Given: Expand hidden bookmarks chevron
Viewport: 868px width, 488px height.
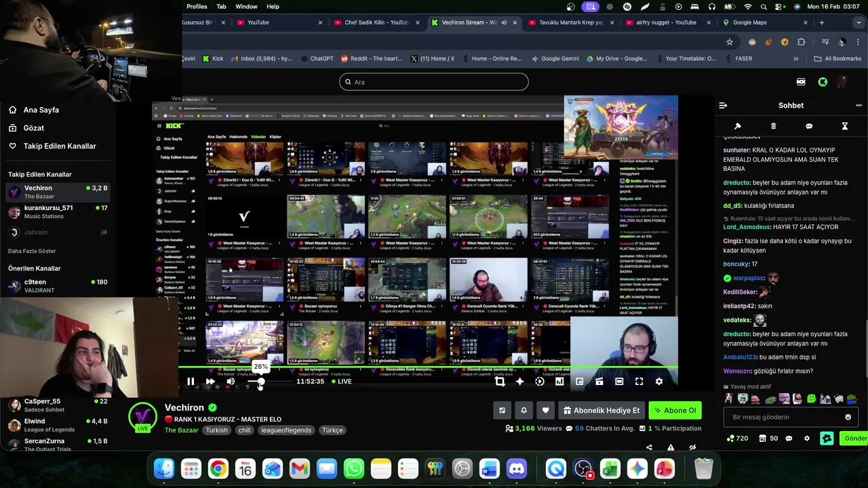Looking at the screenshot, I should 796,59.
